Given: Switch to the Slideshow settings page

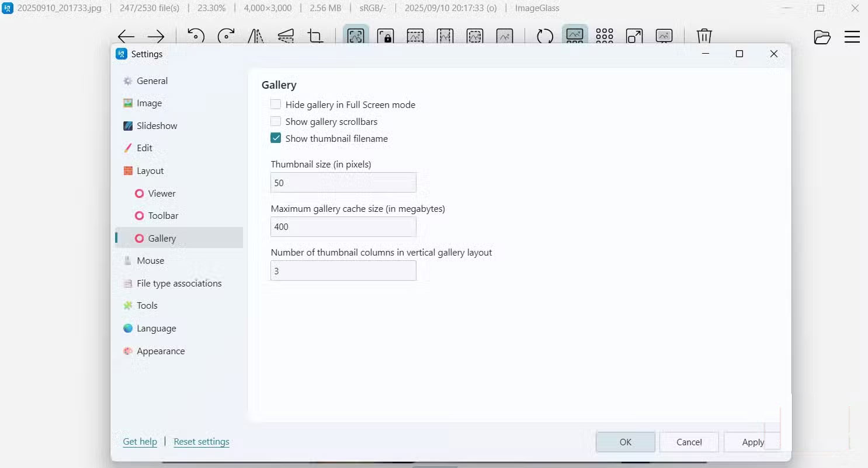Looking at the screenshot, I should coord(157,125).
